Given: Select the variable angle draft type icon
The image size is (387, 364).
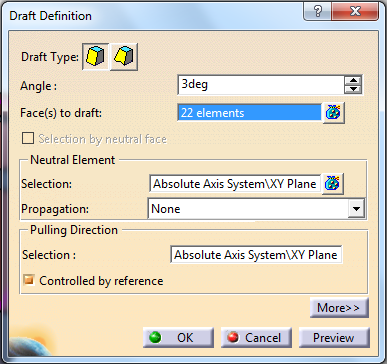Looking at the screenshot, I should [x=124, y=56].
